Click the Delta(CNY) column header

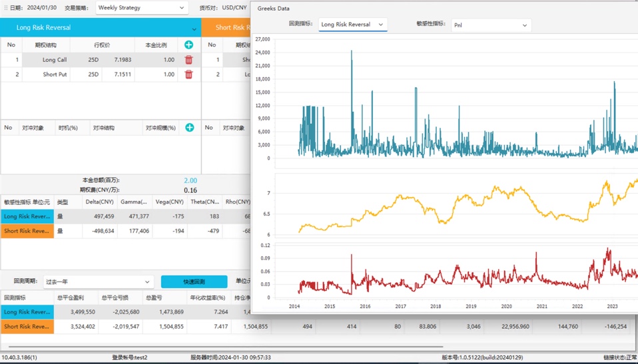(x=99, y=202)
